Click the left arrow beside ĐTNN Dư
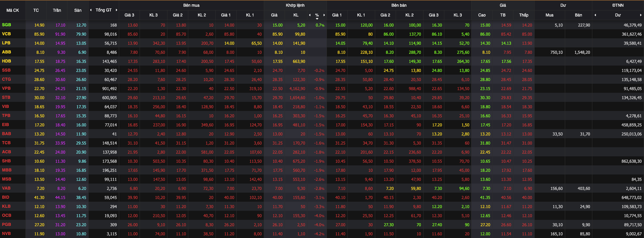The image size is (644, 238). pos(595,15)
